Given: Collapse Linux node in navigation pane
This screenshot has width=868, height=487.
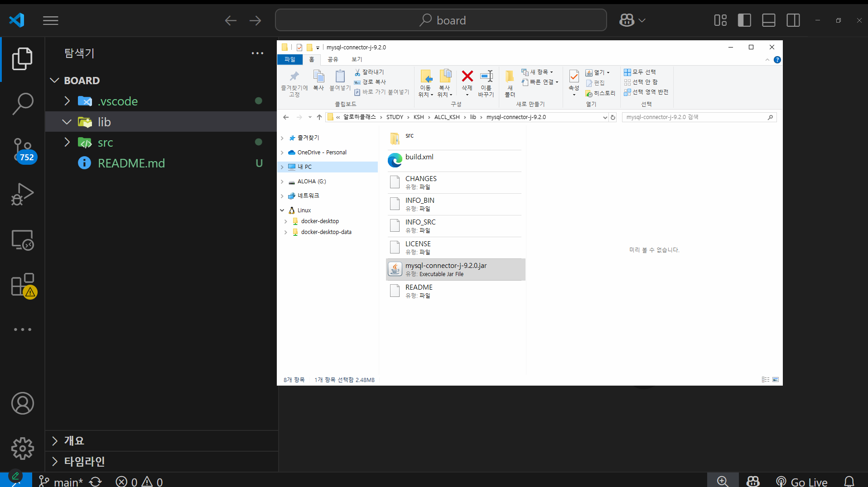Looking at the screenshot, I should pos(282,210).
